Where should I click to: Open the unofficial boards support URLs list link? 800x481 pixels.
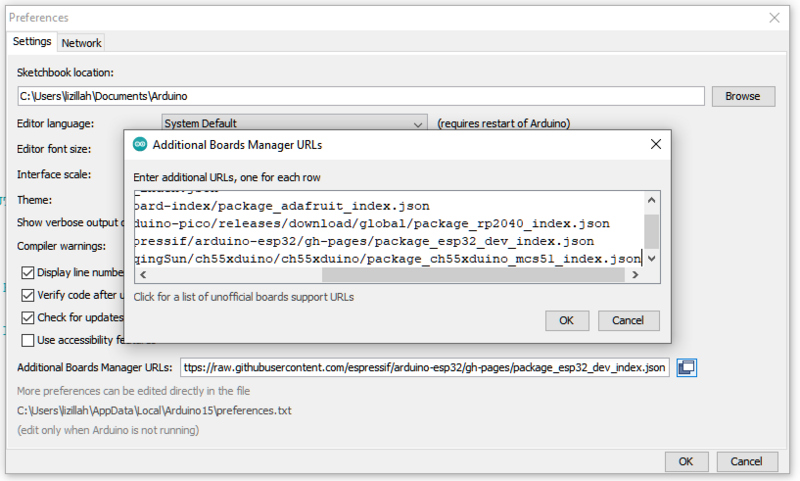click(x=243, y=297)
